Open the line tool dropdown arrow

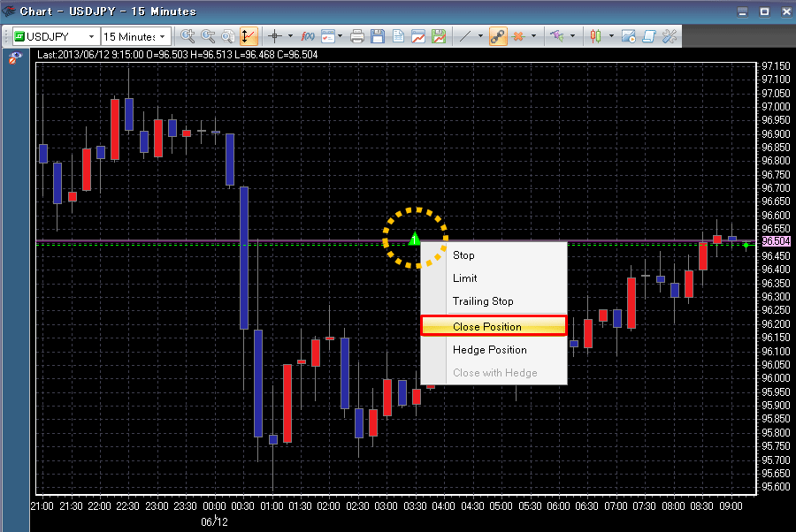[x=480, y=36]
